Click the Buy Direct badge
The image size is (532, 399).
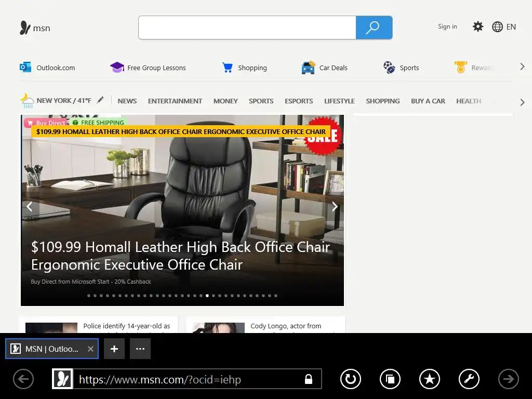[x=46, y=123]
